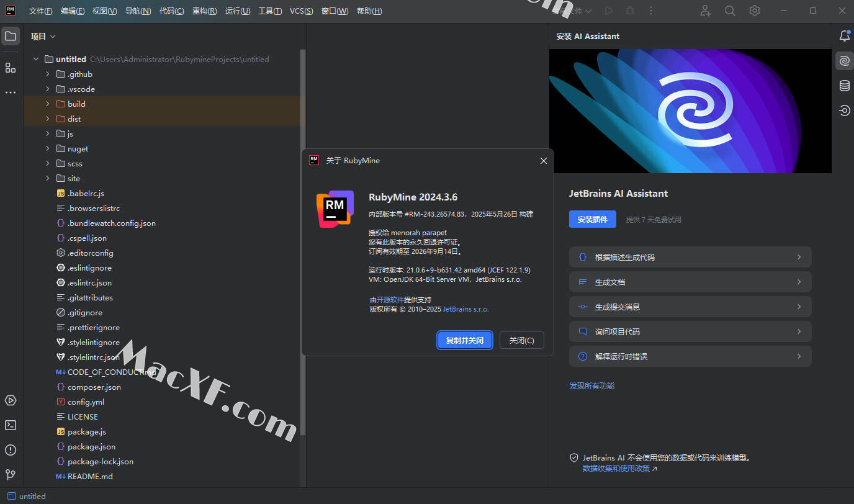Expand the js folder

click(x=47, y=133)
